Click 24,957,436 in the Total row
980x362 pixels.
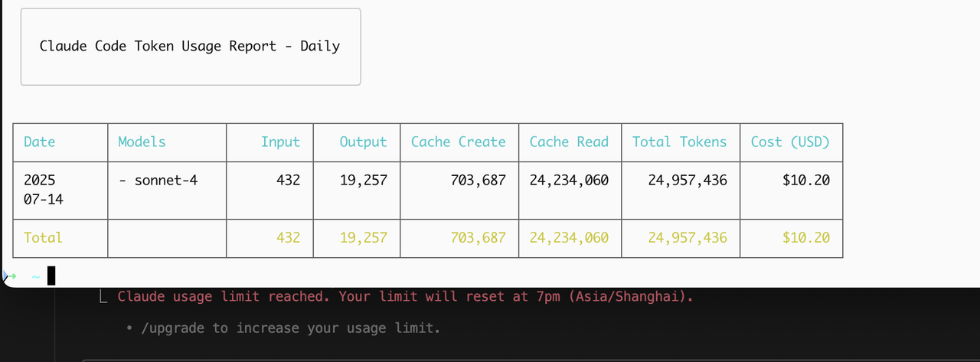688,237
